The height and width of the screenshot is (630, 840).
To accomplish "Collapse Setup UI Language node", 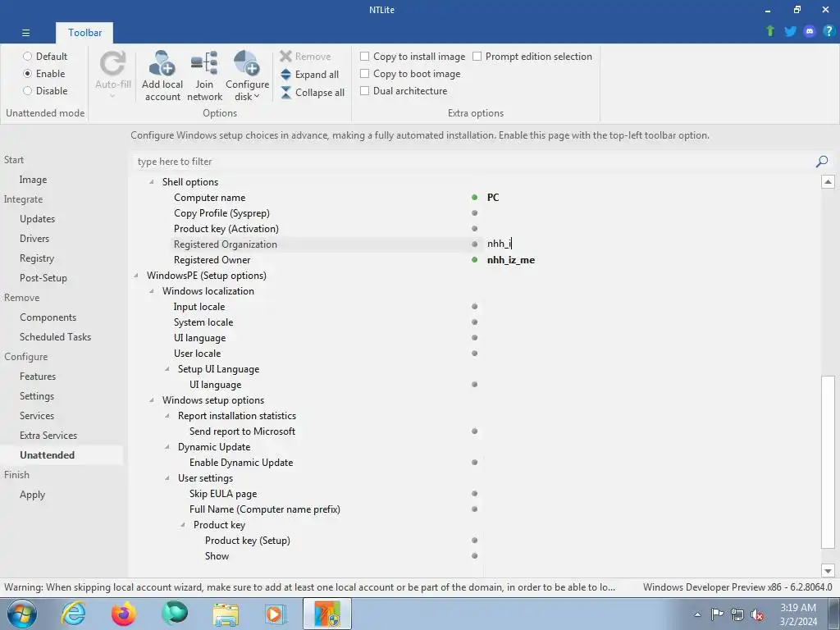I will (167, 369).
